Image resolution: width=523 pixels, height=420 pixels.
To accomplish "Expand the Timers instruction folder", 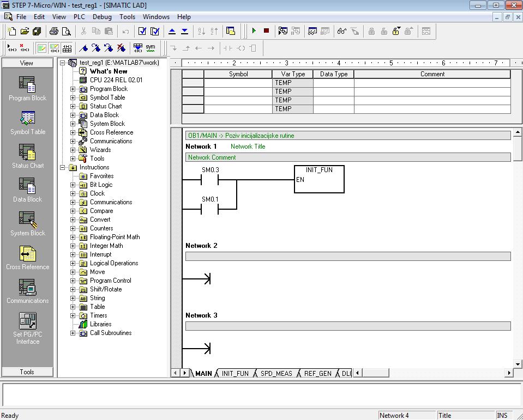I will point(73,315).
